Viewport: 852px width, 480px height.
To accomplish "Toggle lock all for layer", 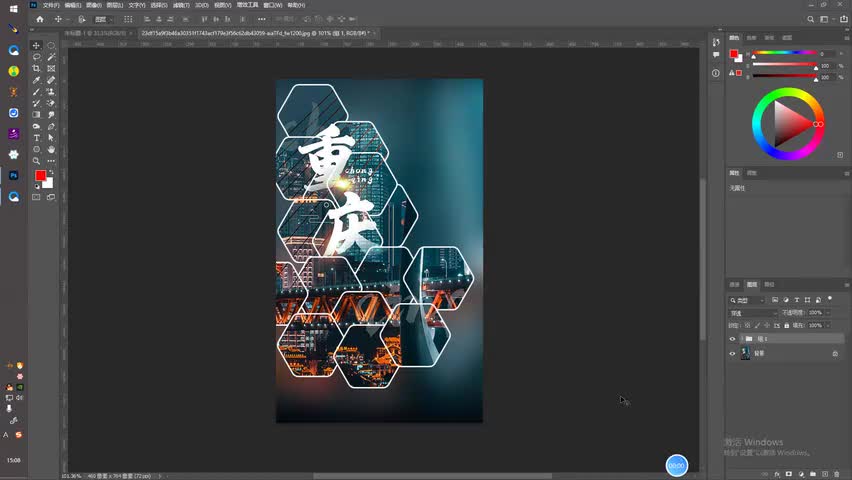I will click(786, 325).
